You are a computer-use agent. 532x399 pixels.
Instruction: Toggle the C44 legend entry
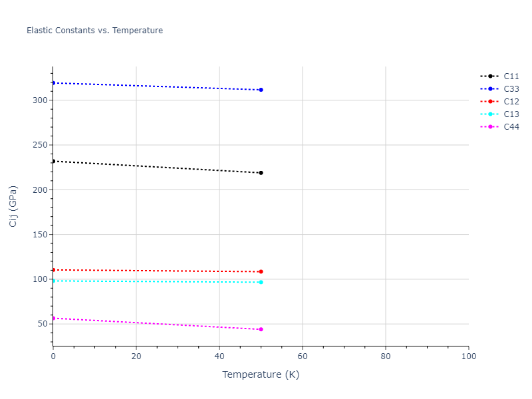coord(511,127)
